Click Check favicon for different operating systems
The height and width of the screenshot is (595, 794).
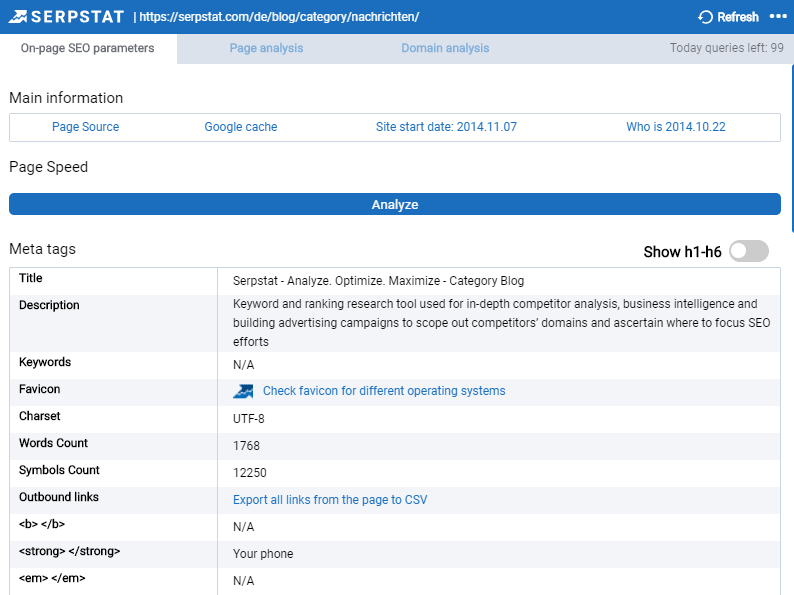384,391
